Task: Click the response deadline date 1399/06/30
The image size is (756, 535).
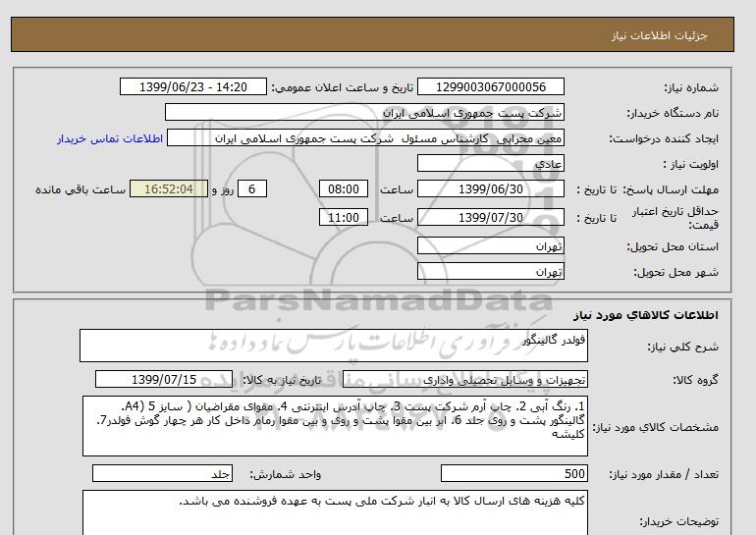Action: pos(490,188)
